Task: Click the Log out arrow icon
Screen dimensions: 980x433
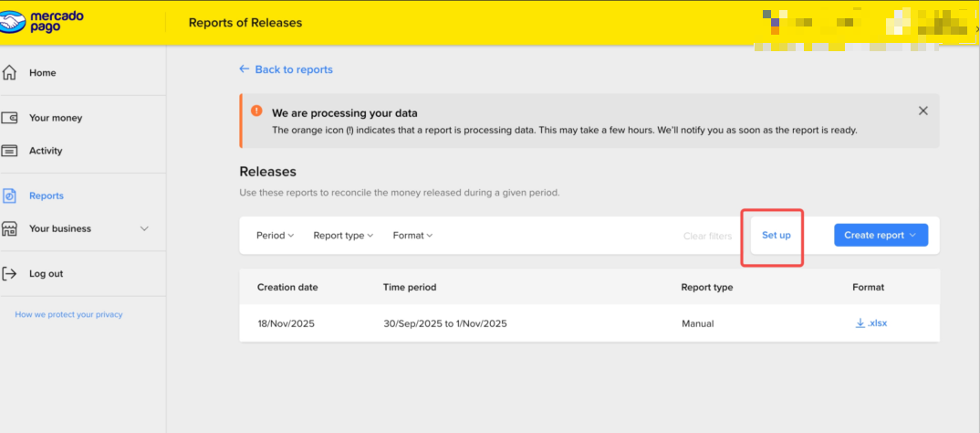Action: coord(10,273)
